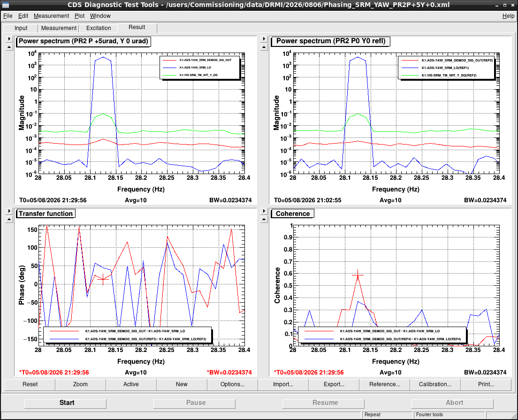Open the Plot menu
This screenshot has width=518, height=420.
(x=79, y=16)
